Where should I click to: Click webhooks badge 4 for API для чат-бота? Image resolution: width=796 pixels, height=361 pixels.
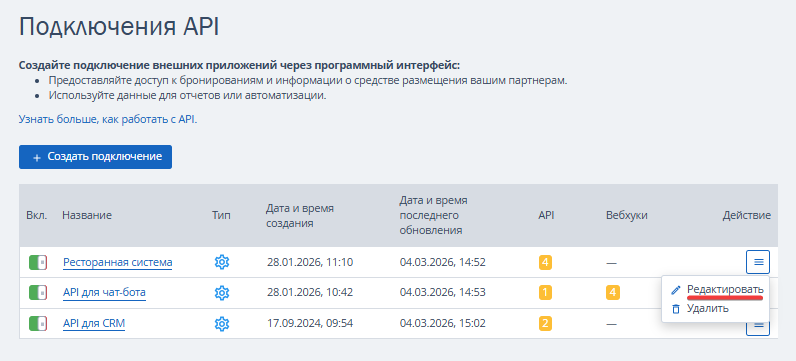(x=613, y=293)
